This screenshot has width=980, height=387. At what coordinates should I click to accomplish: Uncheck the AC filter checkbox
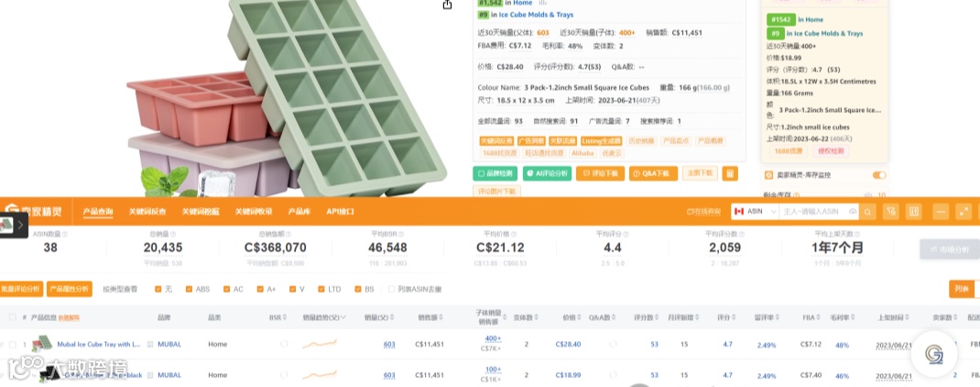(227, 289)
